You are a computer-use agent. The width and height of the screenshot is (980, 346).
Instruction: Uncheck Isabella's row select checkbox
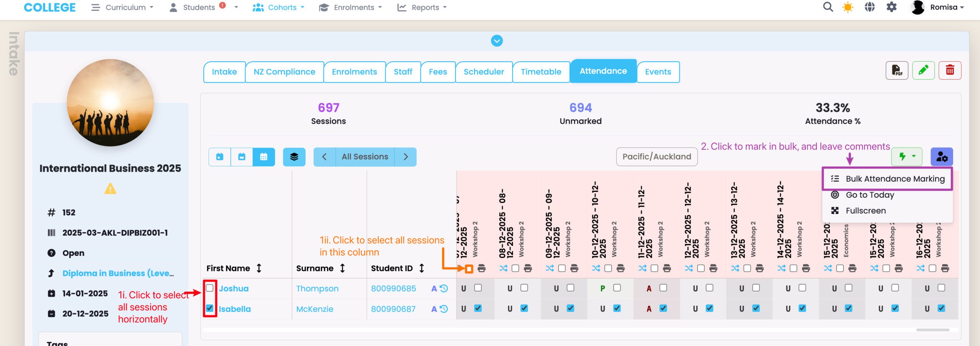210,308
